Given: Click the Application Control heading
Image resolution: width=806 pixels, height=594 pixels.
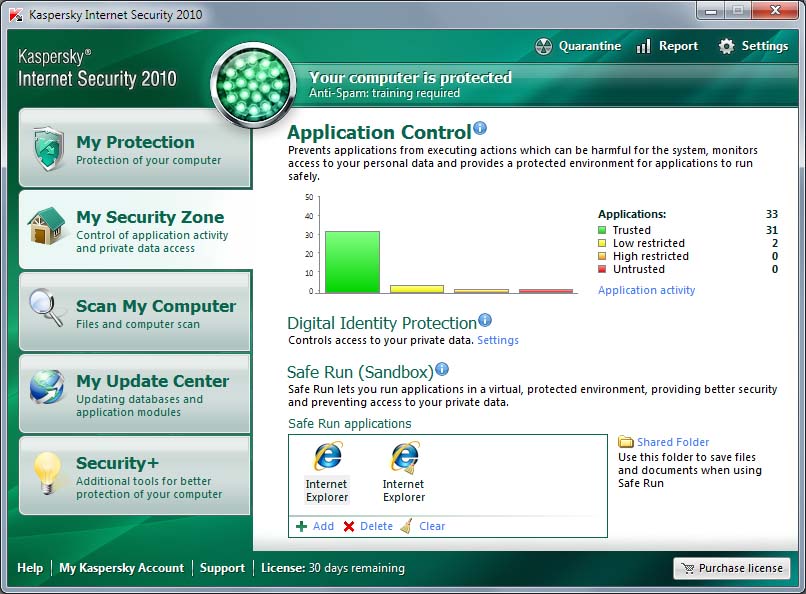Looking at the screenshot, I should 379,133.
